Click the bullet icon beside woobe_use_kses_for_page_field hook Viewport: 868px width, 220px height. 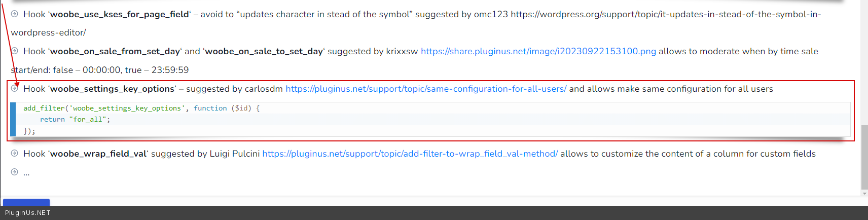point(15,14)
